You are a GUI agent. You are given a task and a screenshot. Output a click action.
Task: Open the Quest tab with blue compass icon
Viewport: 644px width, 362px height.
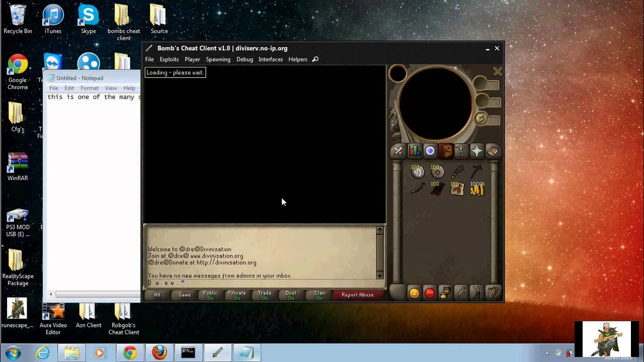pyautogui.click(x=430, y=151)
